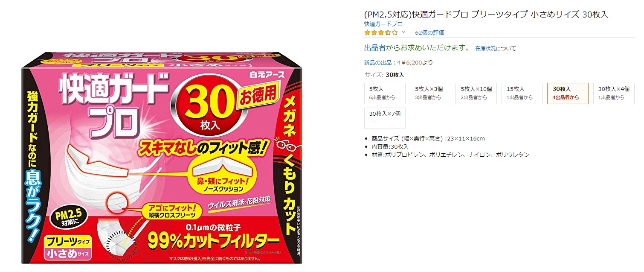644x272 pixels.
Task: Click the product title heading
Action: tap(486, 15)
